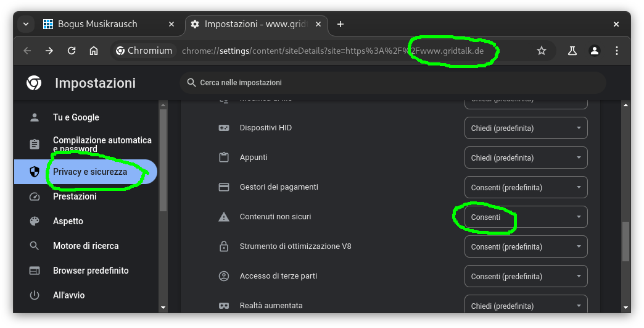Screen dimensions: 644x328
Task: Switch to the Bogus Musikrausch tab
Action: coord(99,24)
